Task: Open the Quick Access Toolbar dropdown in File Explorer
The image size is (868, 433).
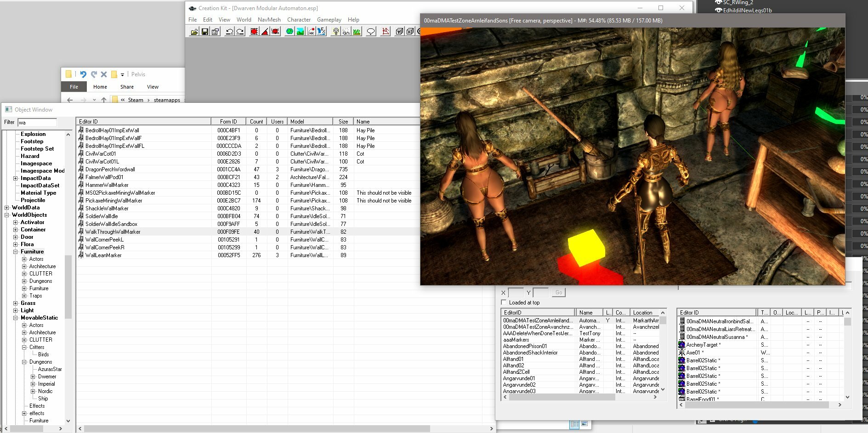Action: pos(122,74)
